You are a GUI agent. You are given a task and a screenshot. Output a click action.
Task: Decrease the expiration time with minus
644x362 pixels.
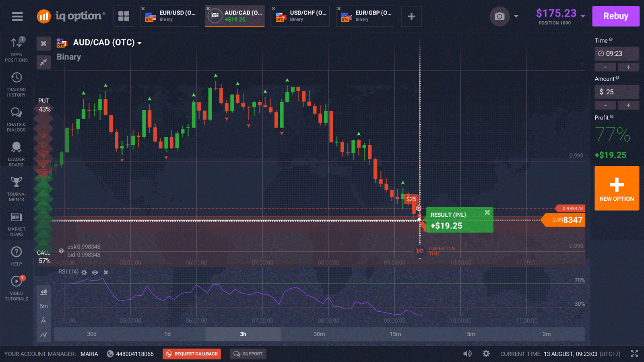point(605,67)
